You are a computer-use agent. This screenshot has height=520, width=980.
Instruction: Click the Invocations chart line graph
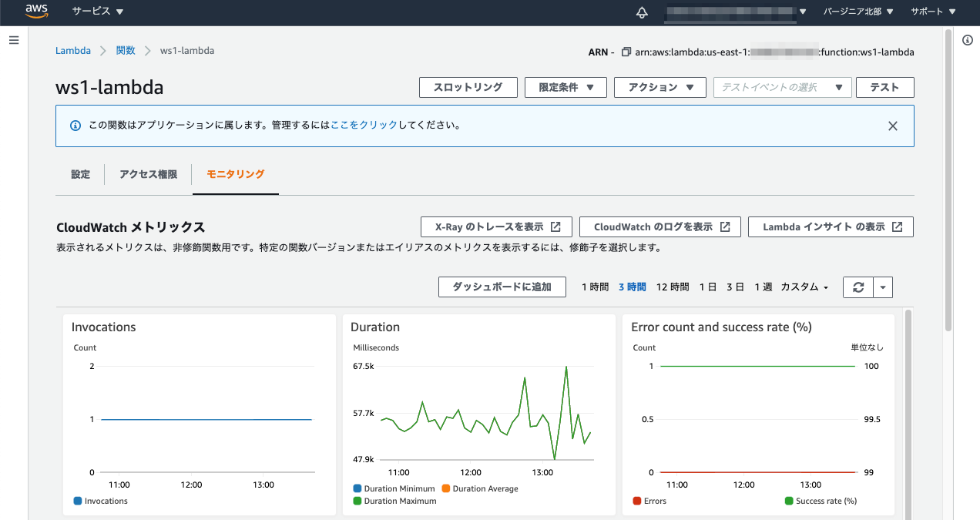[x=206, y=419]
